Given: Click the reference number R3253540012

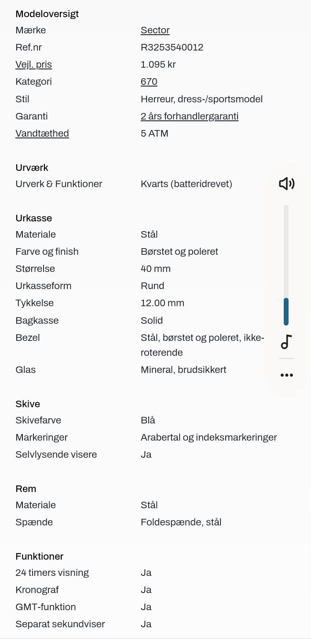Looking at the screenshot, I should pyautogui.click(x=172, y=47).
